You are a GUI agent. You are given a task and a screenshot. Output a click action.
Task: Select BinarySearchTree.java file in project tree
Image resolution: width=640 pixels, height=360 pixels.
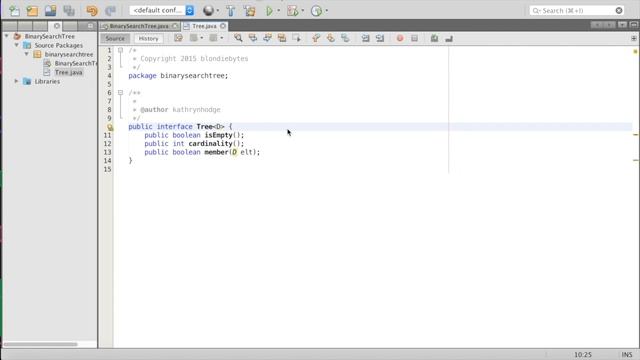tap(76, 63)
